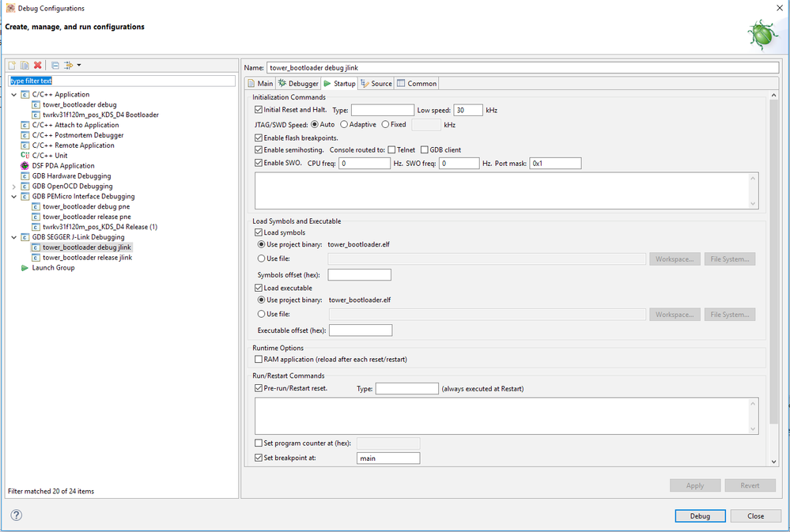Viewport: 790px width, 532px height.
Task: Click the Duplicate configuration icon
Action: [x=25, y=66]
